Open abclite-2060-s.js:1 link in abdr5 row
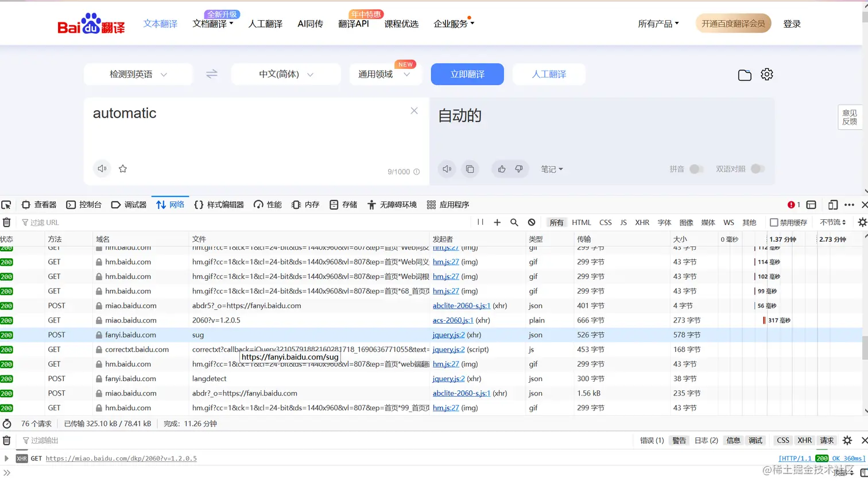 (x=462, y=306)
